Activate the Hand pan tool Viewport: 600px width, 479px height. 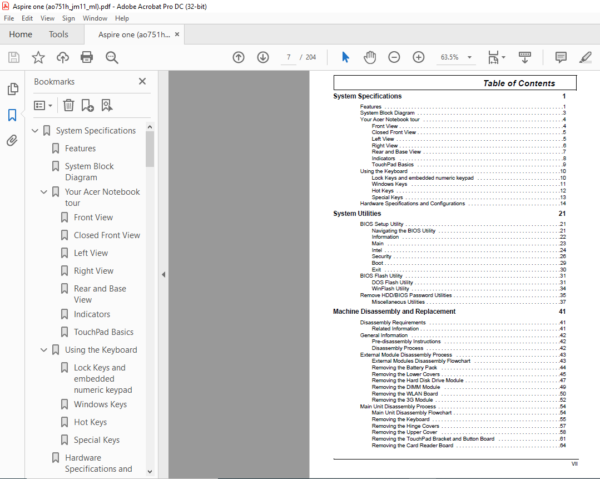coord(370,57)
